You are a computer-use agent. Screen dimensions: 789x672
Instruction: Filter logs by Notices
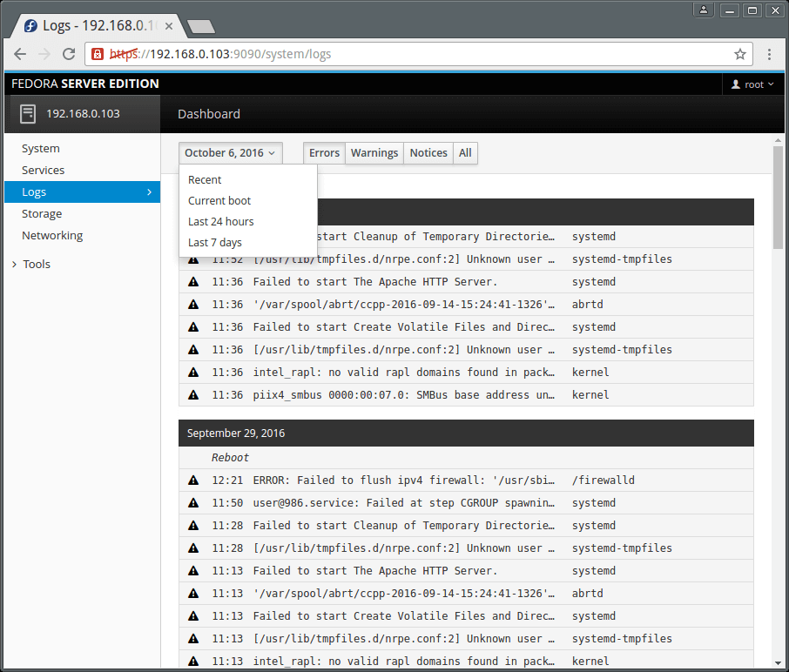[x=428, y=153]
